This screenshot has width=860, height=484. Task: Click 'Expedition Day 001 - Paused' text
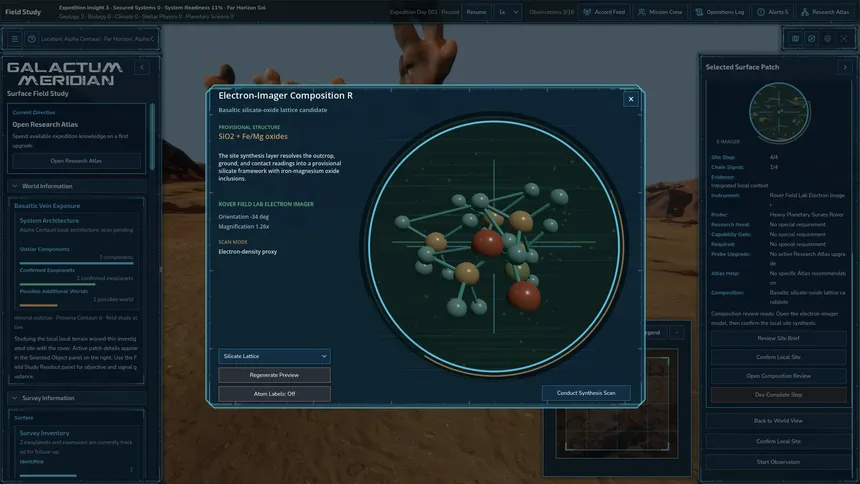[424, 12]
